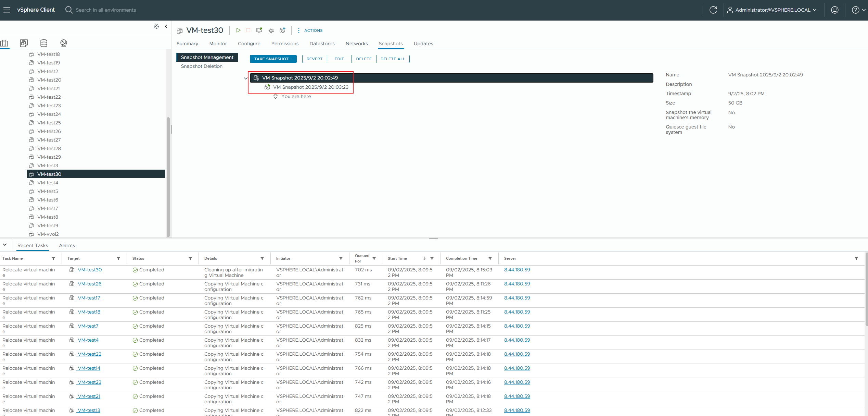Viewport: 868px width, 416px height.
Task: Select Snapshot Deletion in side menu
Action: point(202,66)
